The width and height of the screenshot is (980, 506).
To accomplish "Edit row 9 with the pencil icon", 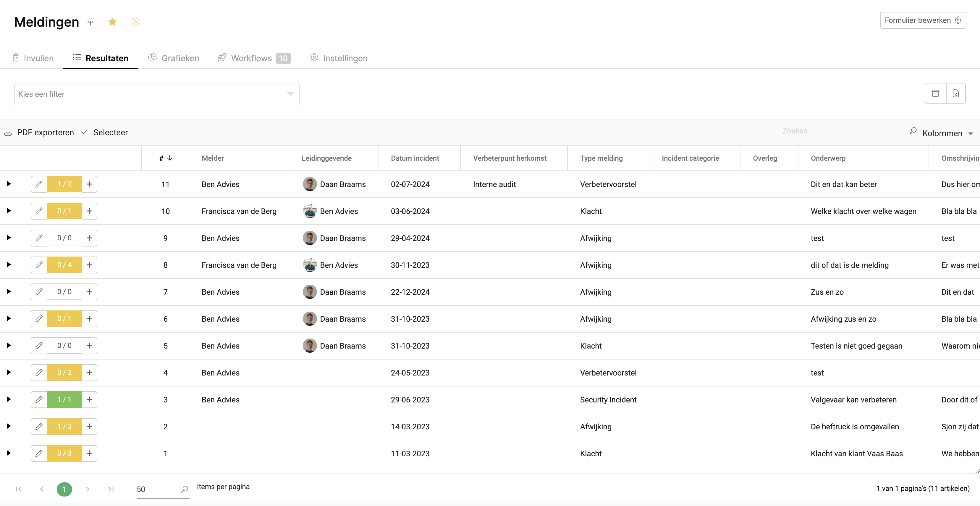I will pos(39,238).
